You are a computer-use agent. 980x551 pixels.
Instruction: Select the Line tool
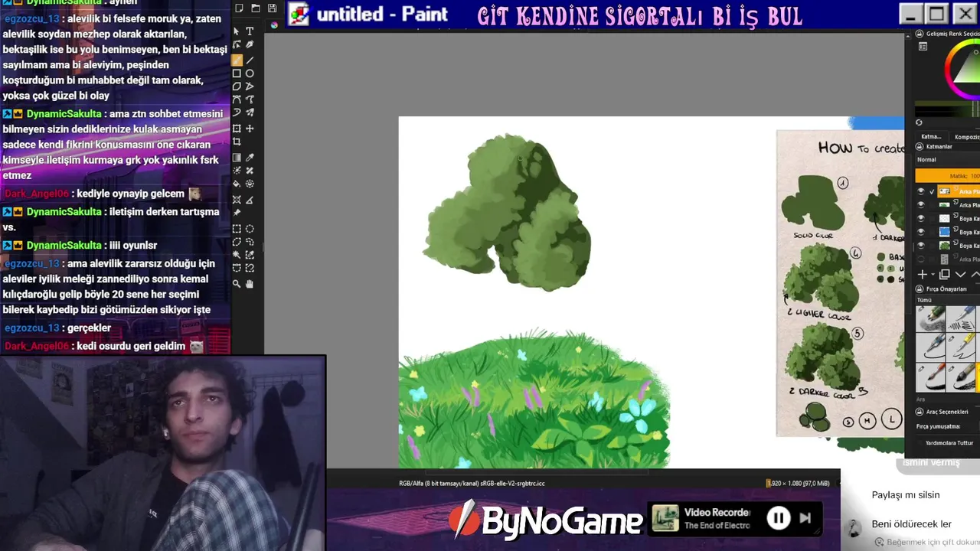tap(250, 61)
